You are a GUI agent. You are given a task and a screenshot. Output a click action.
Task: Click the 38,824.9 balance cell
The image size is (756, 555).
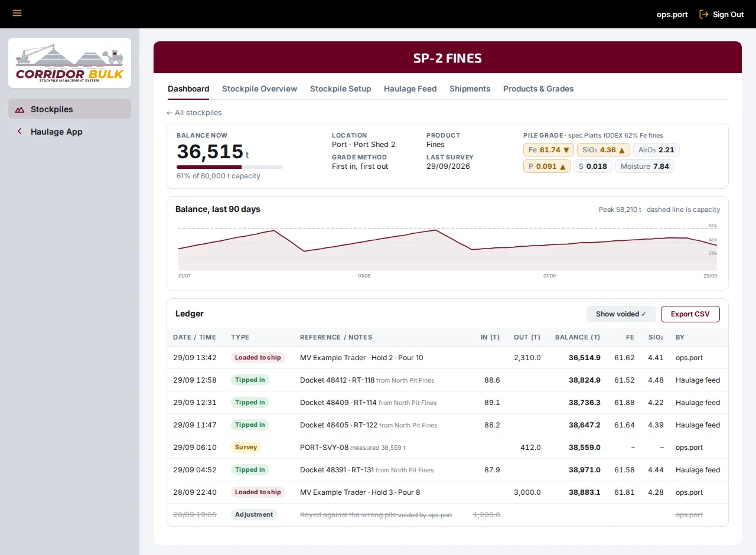click(x=585, y=380)
